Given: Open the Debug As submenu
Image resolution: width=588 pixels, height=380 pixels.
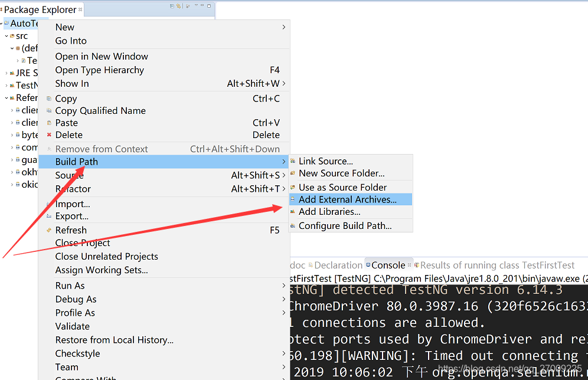Looking at the screenshot, I should (164, 299).
